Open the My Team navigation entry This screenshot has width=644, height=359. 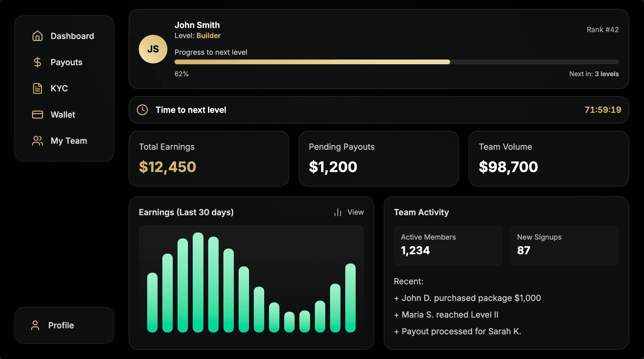[68, 141]
